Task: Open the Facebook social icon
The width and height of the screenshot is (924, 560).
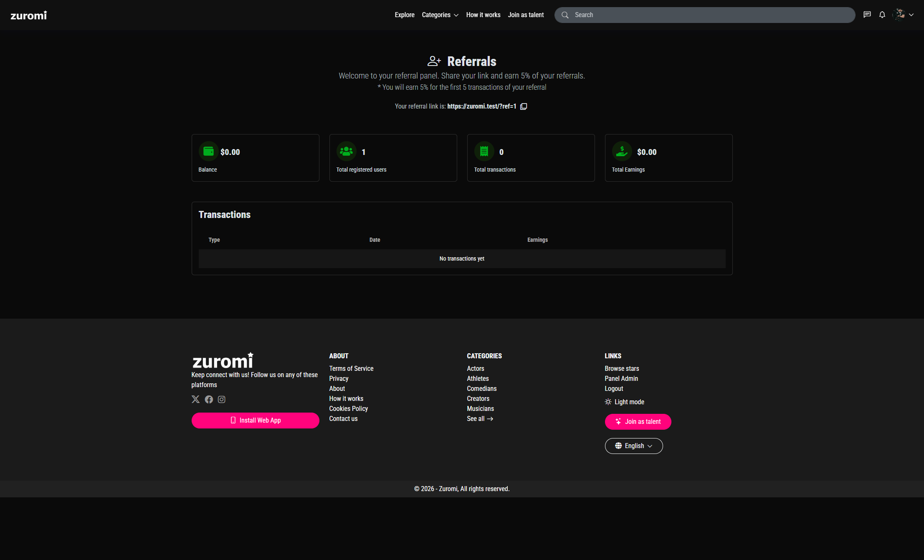Action: [209, 399]
